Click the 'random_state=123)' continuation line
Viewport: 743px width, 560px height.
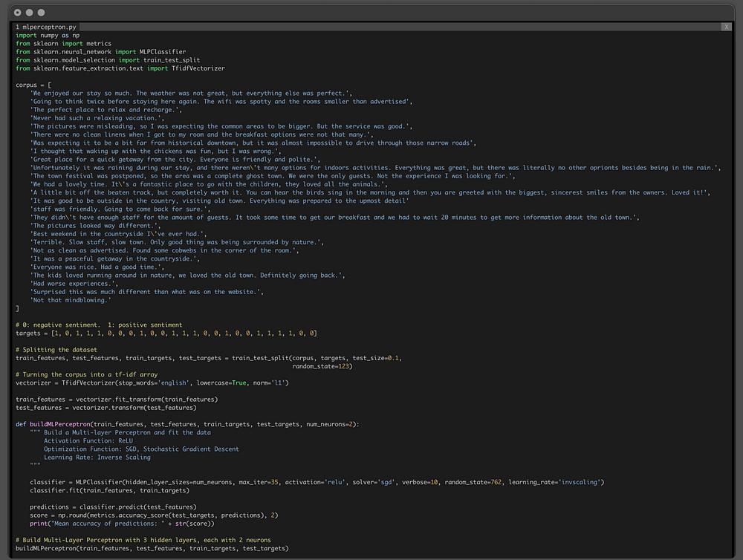(x=322, y=367)
